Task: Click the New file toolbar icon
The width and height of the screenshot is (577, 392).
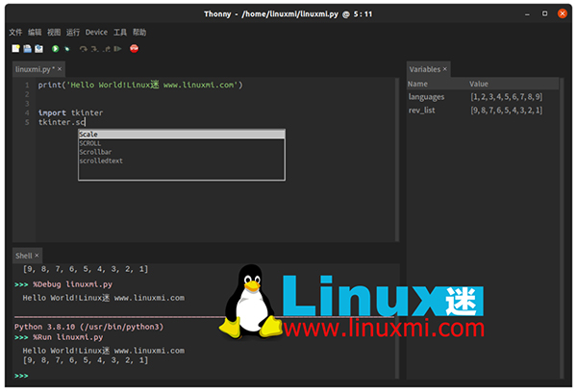Action: (15, 49)
